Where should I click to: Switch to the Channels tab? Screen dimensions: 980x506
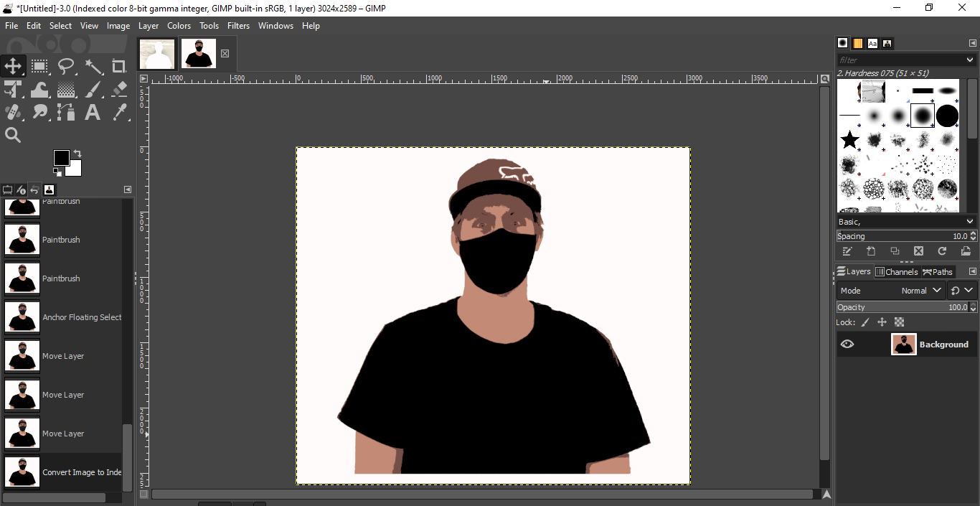tap(897, 272)
